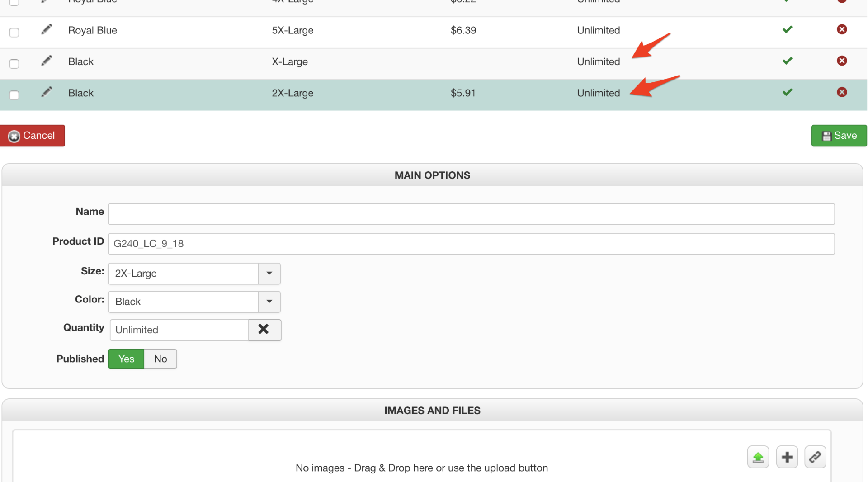Image resolution: width=868 pixels, height=482 pixels.
Task: Click the plus icon to add image
Action: (787, 457)
